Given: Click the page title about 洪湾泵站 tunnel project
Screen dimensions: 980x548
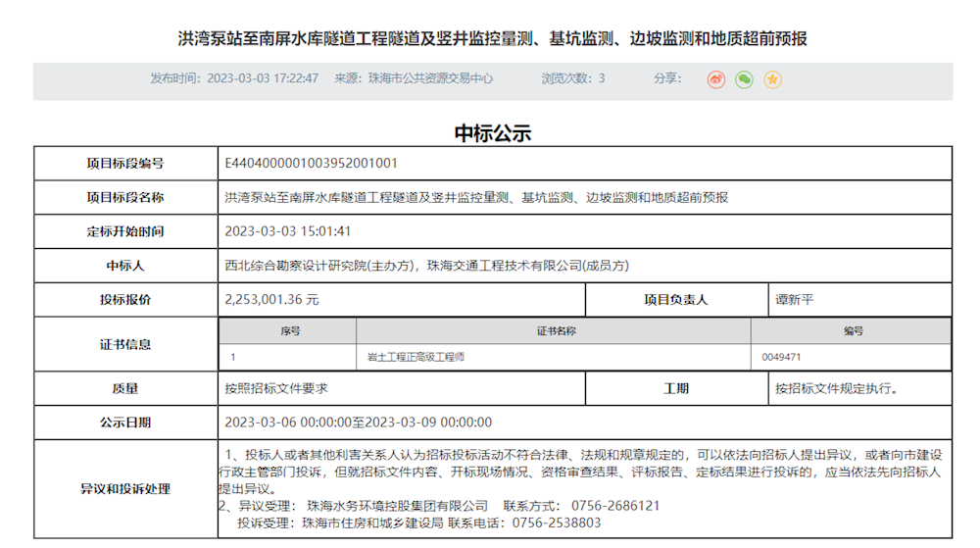Looking at the screenshot, I should pyautogui.click(x=492, y=39).
